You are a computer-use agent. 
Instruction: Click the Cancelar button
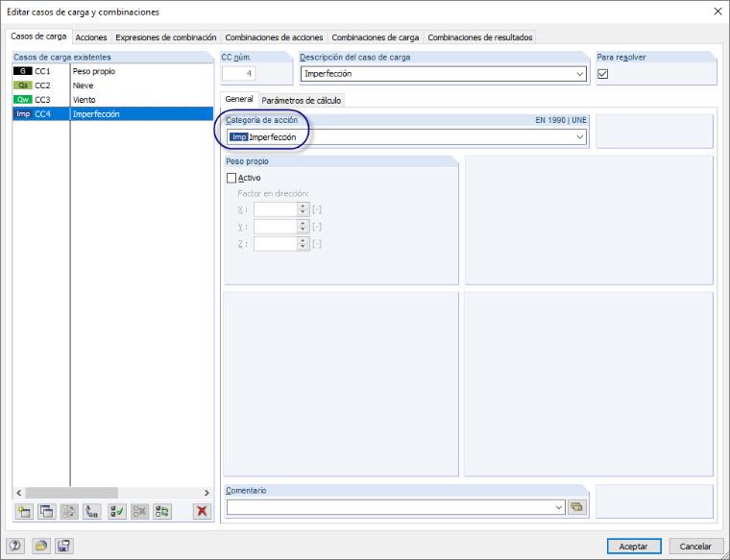click(695, 546)
